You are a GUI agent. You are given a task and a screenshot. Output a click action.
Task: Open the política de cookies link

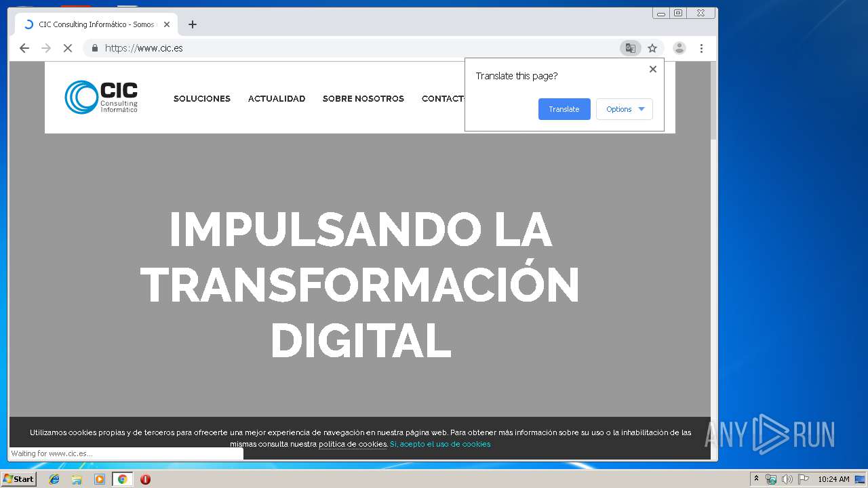[x=353, y=445]
